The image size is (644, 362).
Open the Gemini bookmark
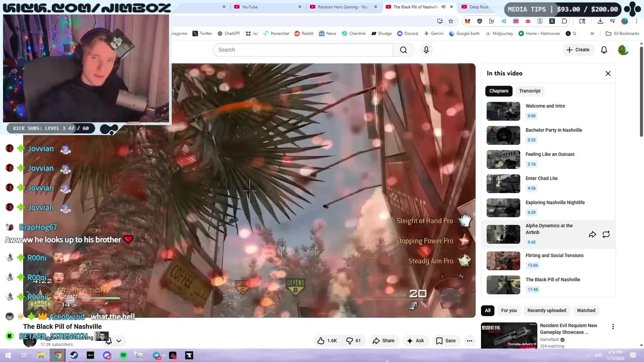coord(434,34)
